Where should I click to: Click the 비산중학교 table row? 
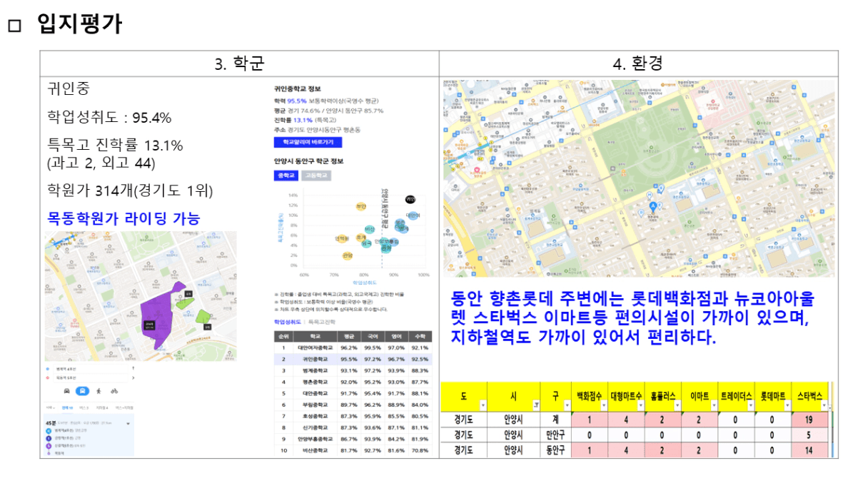353,449
